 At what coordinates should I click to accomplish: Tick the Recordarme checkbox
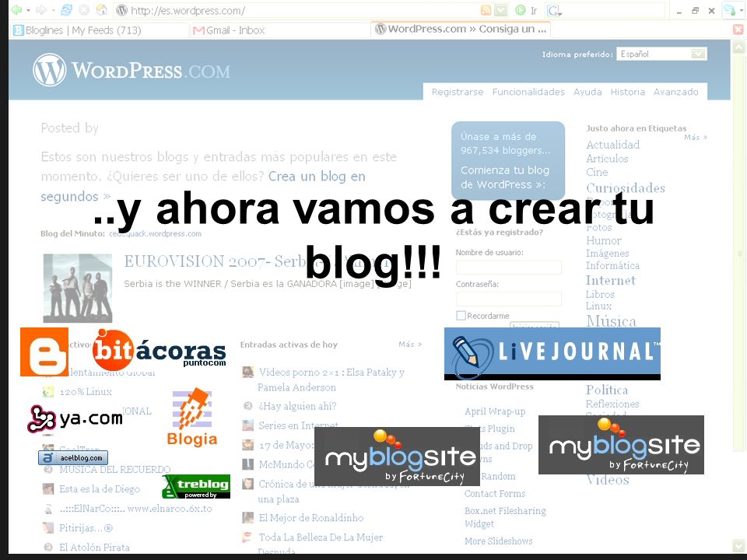pos(461,315)
